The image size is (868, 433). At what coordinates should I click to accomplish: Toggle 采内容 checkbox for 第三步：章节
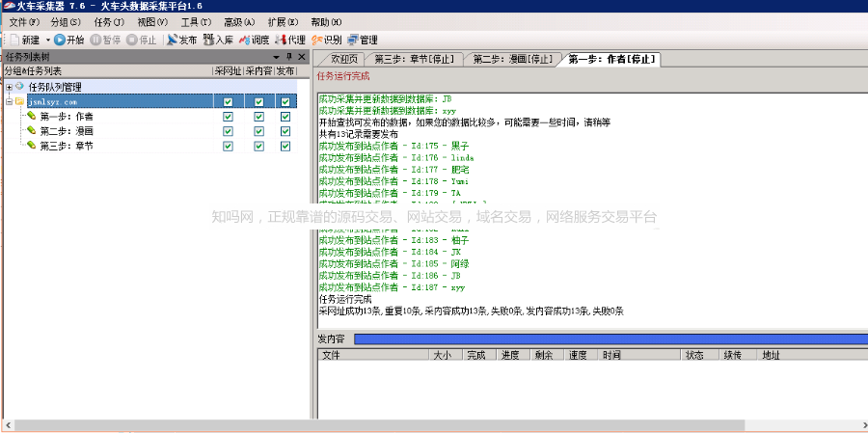(258, 147)
